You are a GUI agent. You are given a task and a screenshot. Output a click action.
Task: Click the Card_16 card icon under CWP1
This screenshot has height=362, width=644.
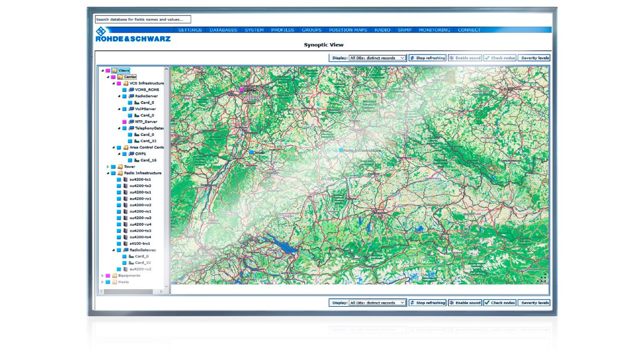[x=137, y=160]
